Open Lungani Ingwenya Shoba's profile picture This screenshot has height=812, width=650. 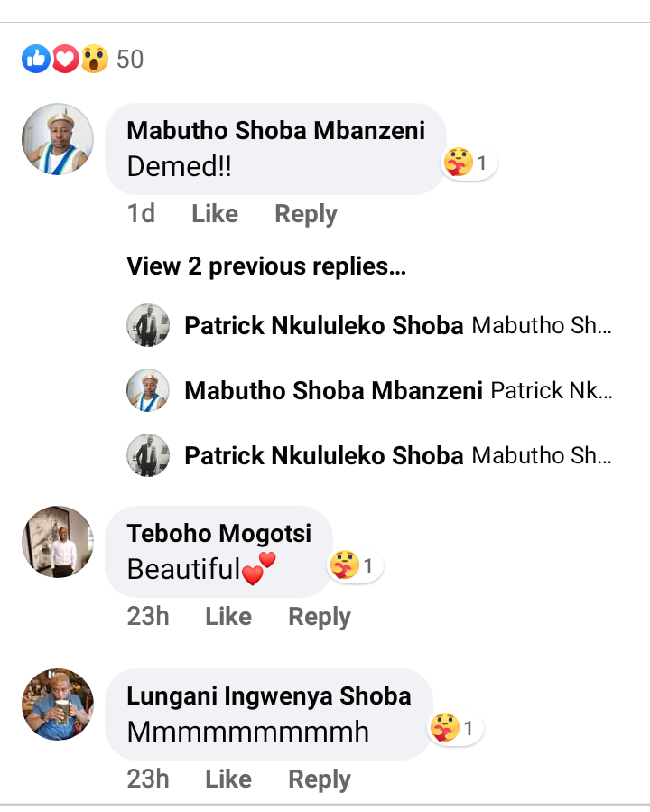(58, 704)
